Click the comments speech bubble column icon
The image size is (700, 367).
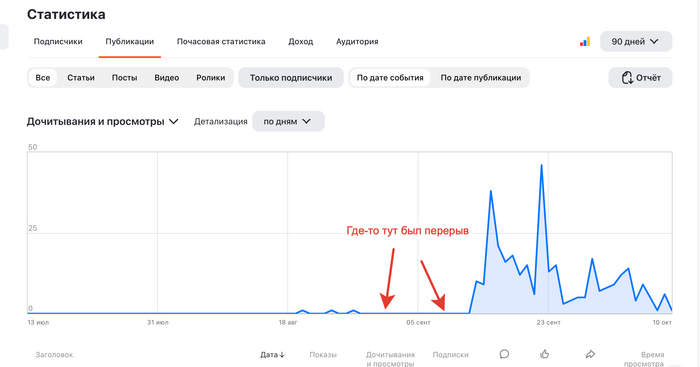pos(504,354)
